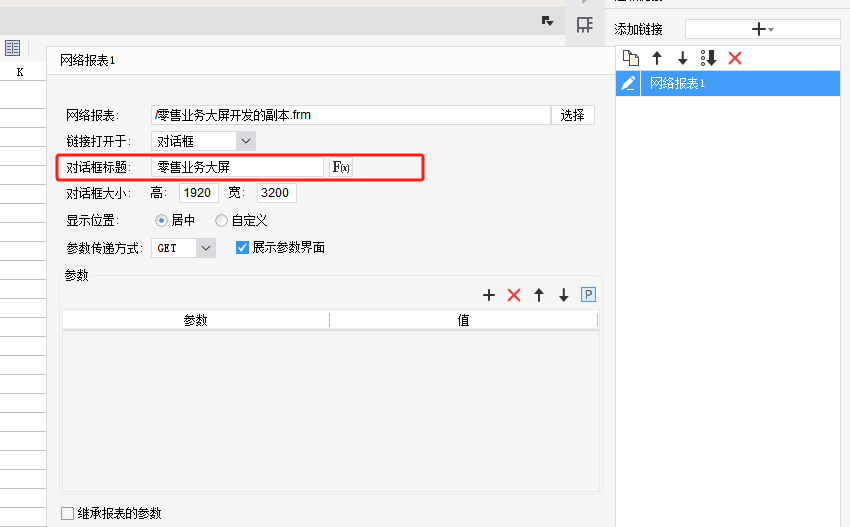Move selected link up in link list
Viewport: 850px width, 527px height.
(x=657, y=58)
